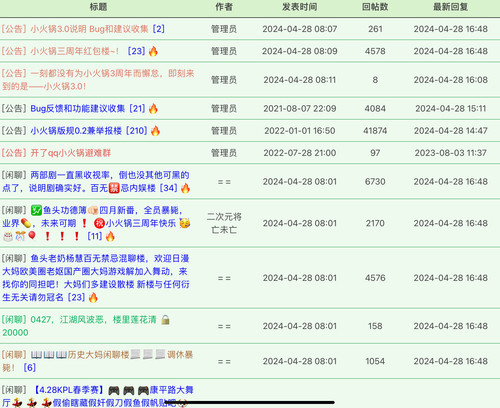Click the flame icon after 小火锅版规0.2兼举报楼
Screen dimensions: 500x408
coord(155,131)
